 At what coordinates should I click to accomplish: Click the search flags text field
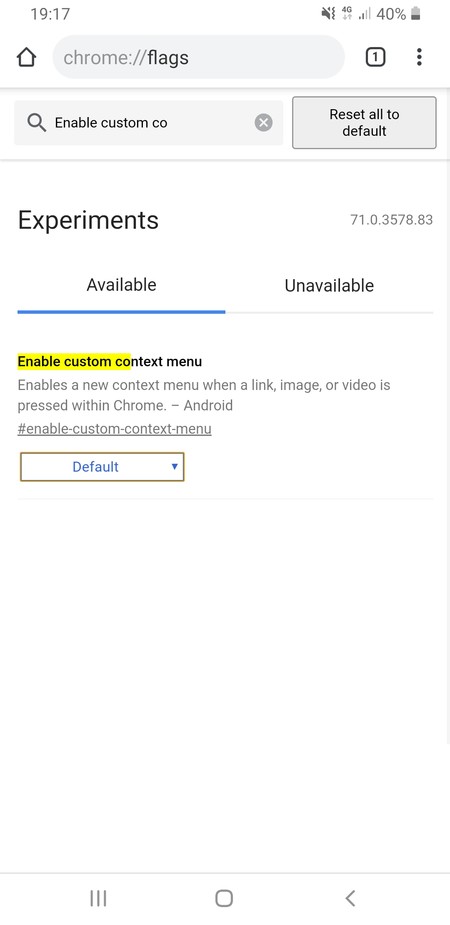[x=149, y=123]
